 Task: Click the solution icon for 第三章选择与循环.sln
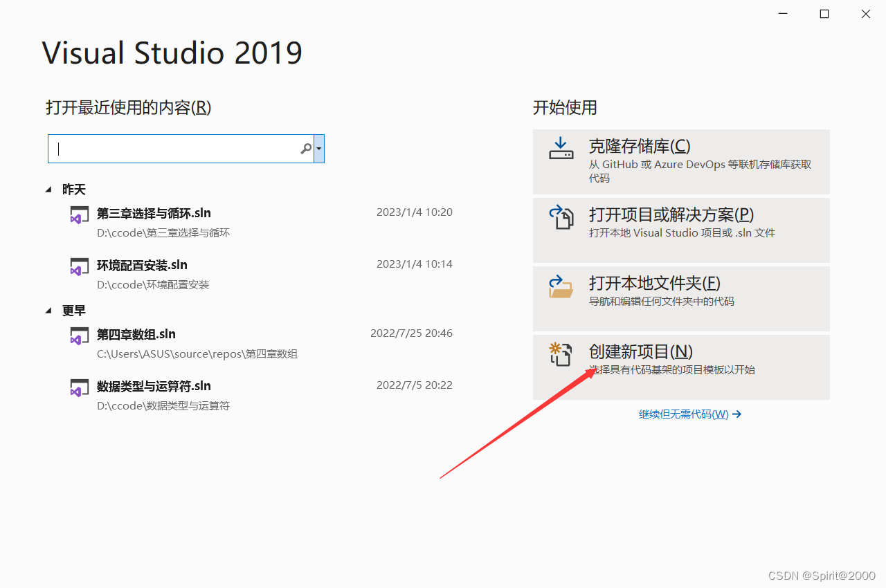click(79, 214)
